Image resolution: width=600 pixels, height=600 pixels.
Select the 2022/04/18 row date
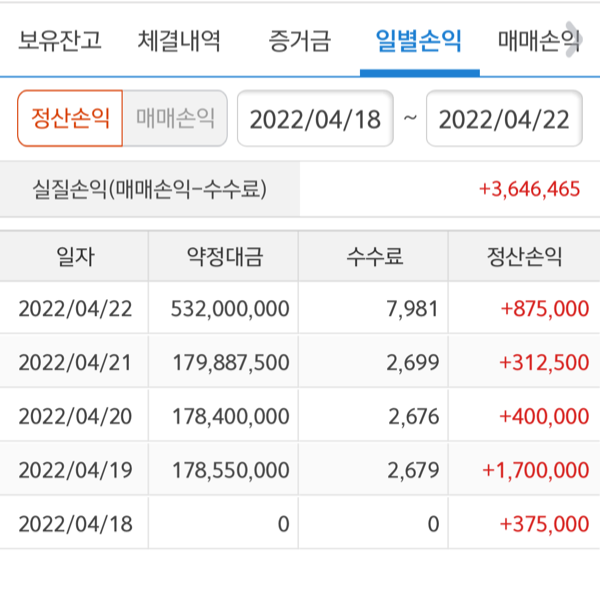coord(75,523)
